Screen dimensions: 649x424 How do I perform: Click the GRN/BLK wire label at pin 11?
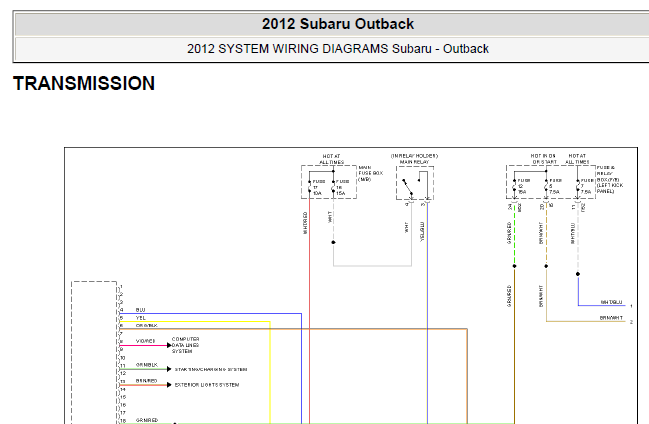[x=147, y=365]
